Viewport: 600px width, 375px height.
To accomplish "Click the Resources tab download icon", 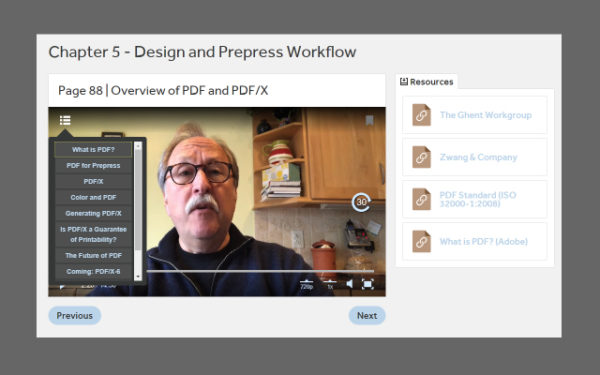I will (404, 82).
